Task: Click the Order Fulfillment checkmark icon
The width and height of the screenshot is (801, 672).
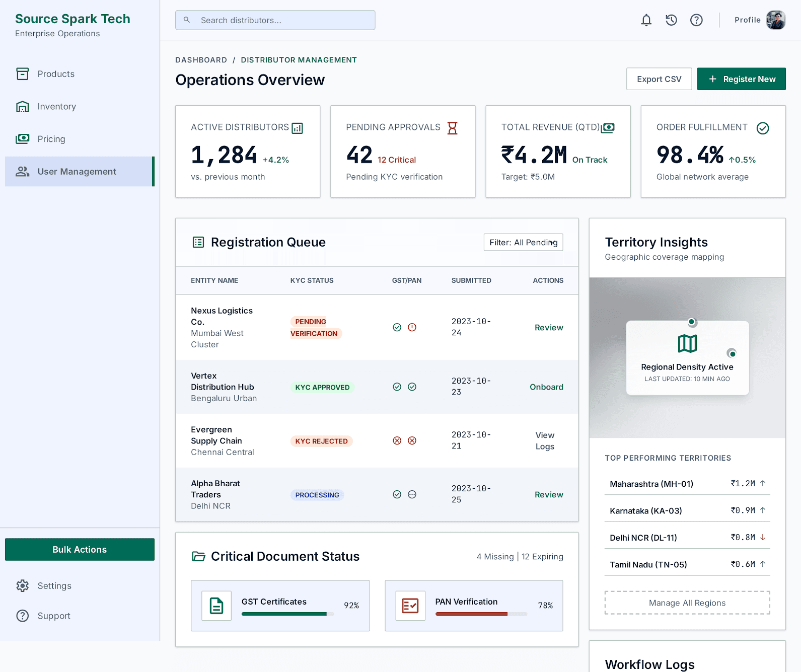Action: tap(763, 128)
